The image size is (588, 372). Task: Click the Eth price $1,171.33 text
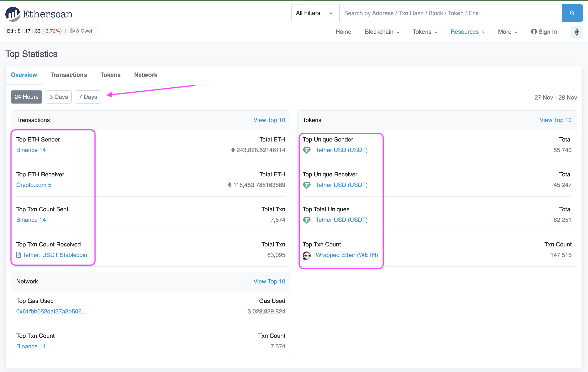[x=24, y=31]
